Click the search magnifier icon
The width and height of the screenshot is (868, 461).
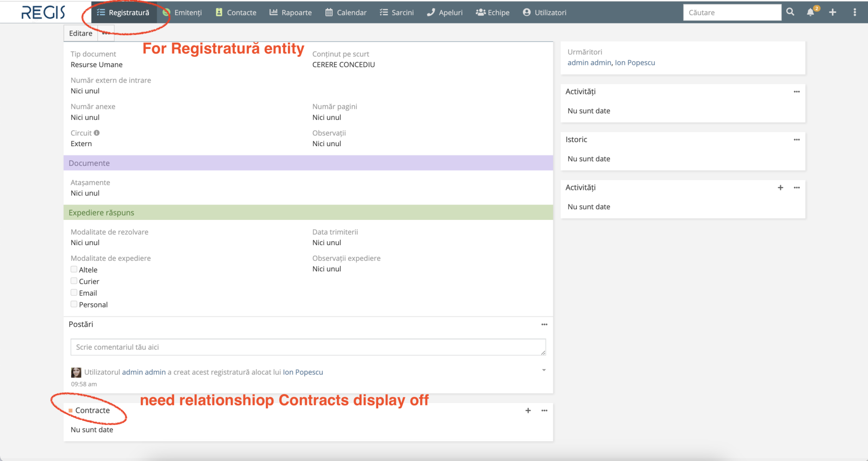click(x=790, y=12)
